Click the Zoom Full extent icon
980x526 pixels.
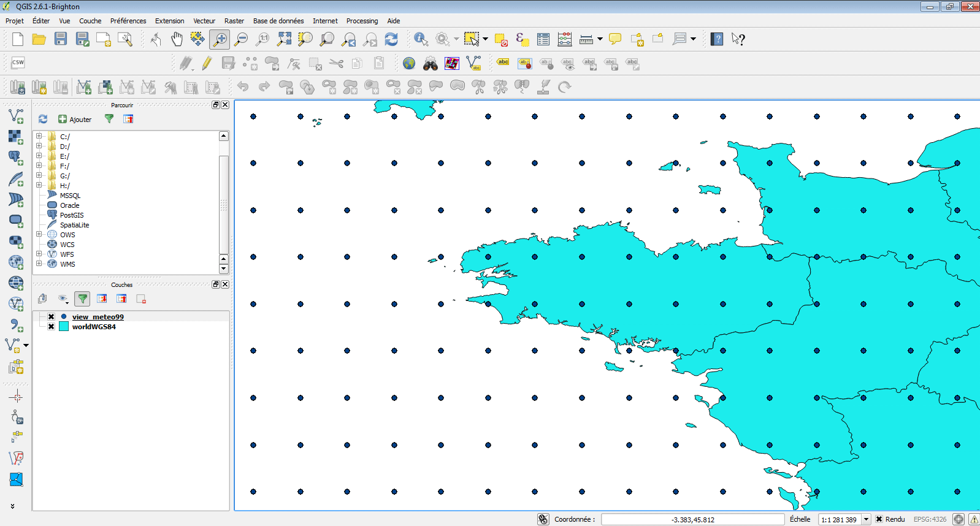[x=284, y=39]
